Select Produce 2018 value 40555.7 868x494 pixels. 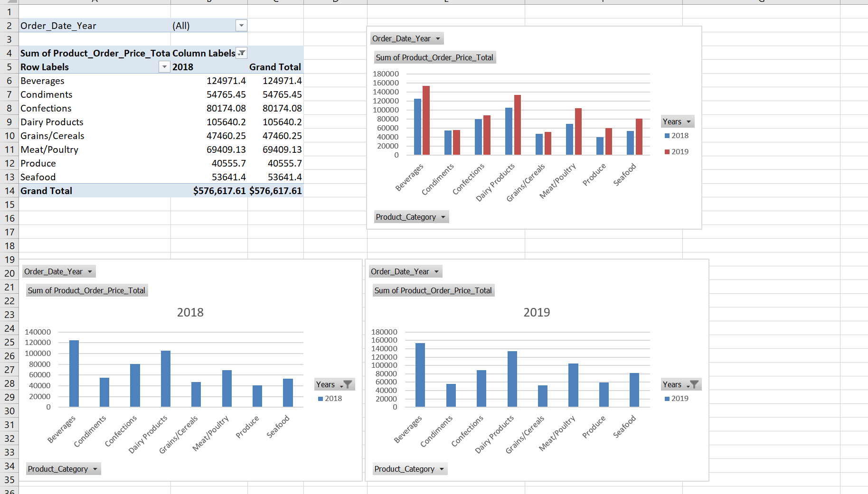point(209,163)
